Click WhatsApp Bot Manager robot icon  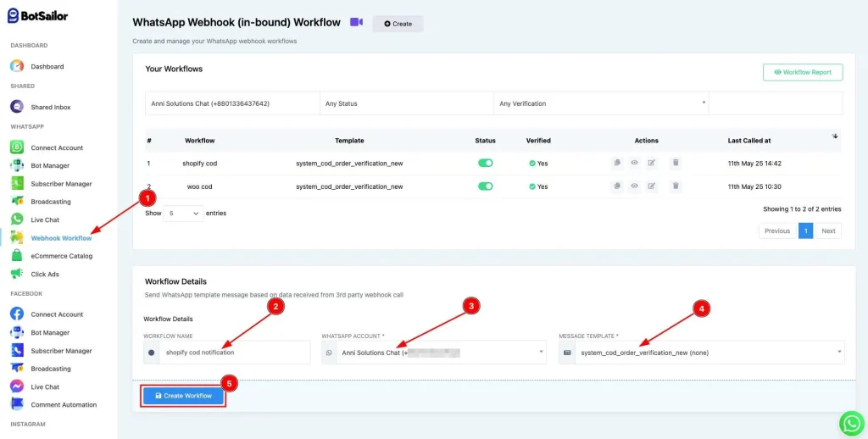[17, 165]
